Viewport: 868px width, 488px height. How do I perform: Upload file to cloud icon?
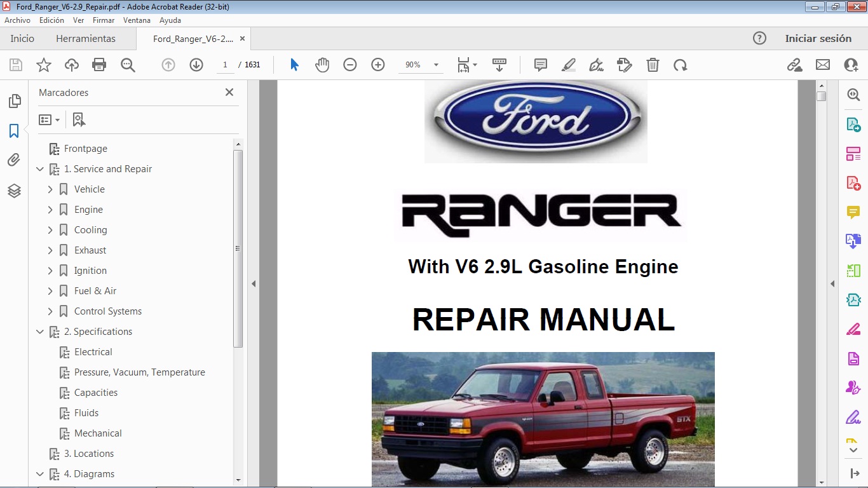coord(72,65)
